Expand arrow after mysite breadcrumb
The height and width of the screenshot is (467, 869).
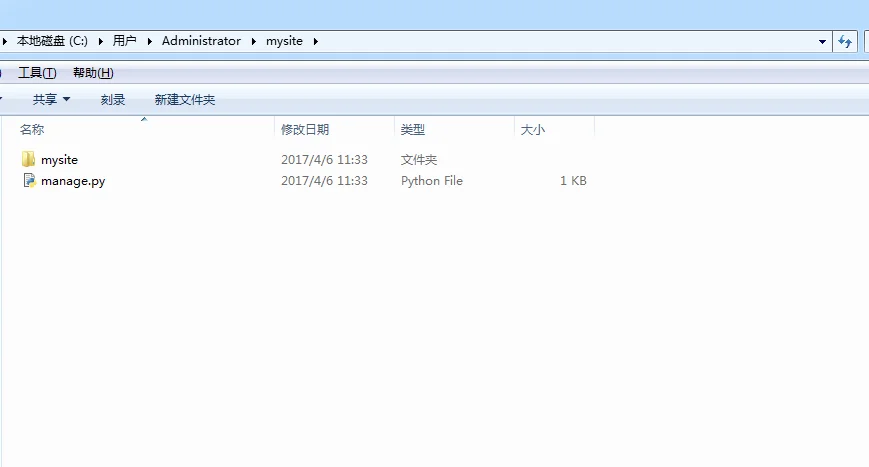pos(315,41)
